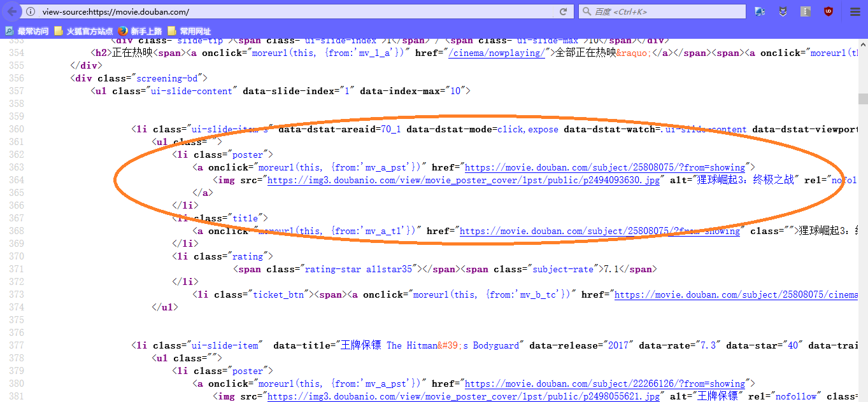Open subject/25808075 link on line 363

click(604, 167)
